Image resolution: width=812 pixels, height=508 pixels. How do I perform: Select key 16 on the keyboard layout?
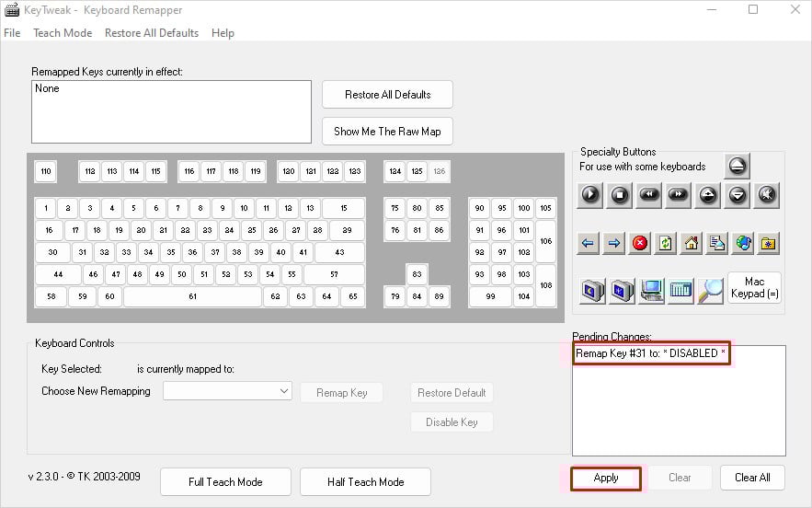coord(49,230)
